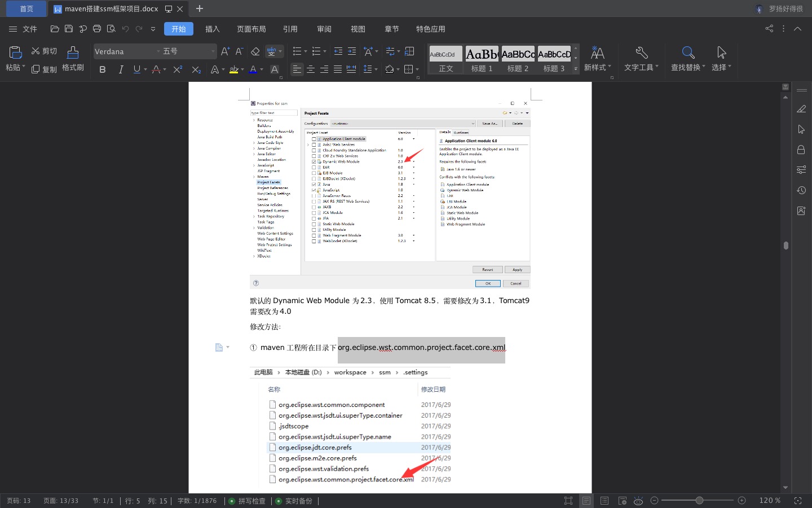The width and height of the screenshot is (812, 508).
Task: Open the Verdana font name dropdown
Action: (158, 51)
